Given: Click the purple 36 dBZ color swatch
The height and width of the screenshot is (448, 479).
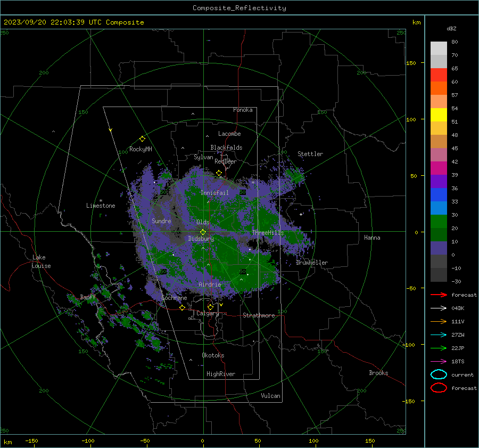Looking at the screenshot, I should (439, 181).
